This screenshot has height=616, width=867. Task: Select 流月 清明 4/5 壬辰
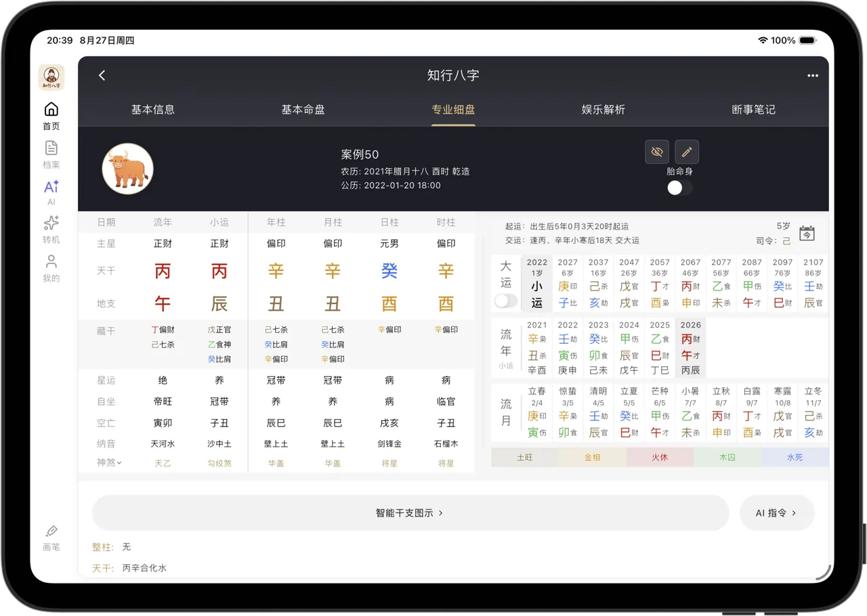tap(598, 413)
